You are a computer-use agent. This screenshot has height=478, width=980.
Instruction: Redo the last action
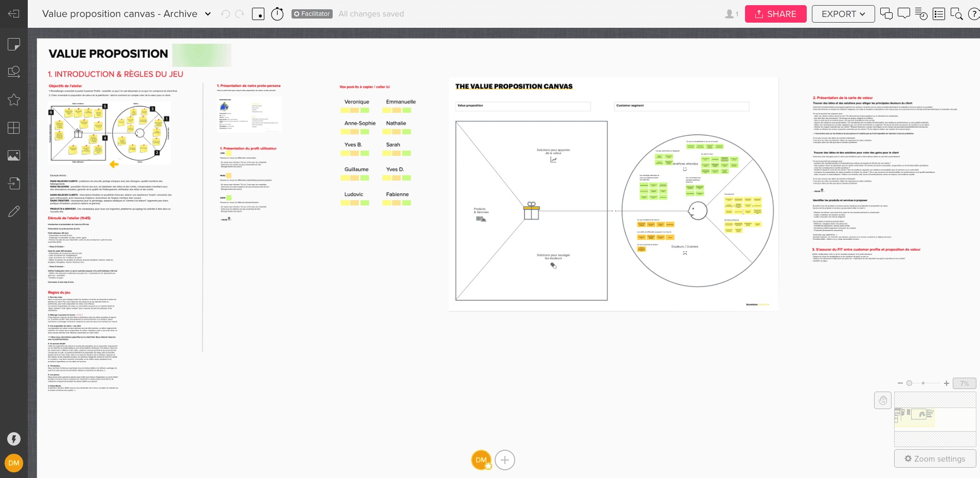pyautogui.click(x=240, y=14)
